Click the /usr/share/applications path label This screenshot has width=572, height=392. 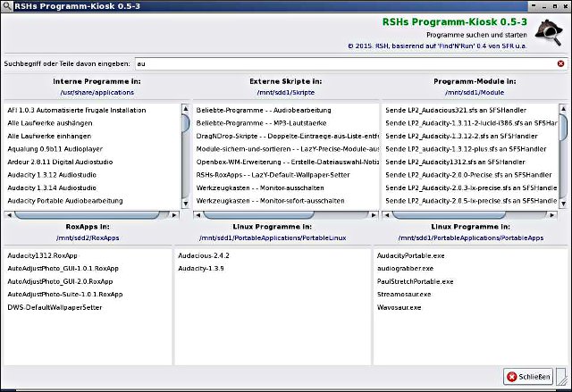[x=97, y=93]
